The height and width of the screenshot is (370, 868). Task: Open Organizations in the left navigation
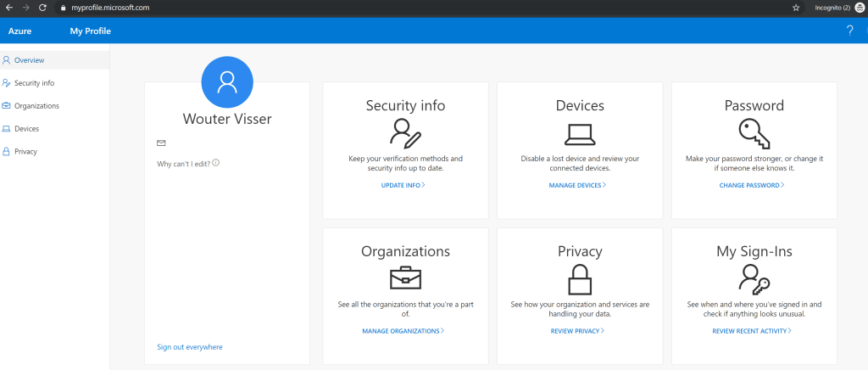(55, 106)
